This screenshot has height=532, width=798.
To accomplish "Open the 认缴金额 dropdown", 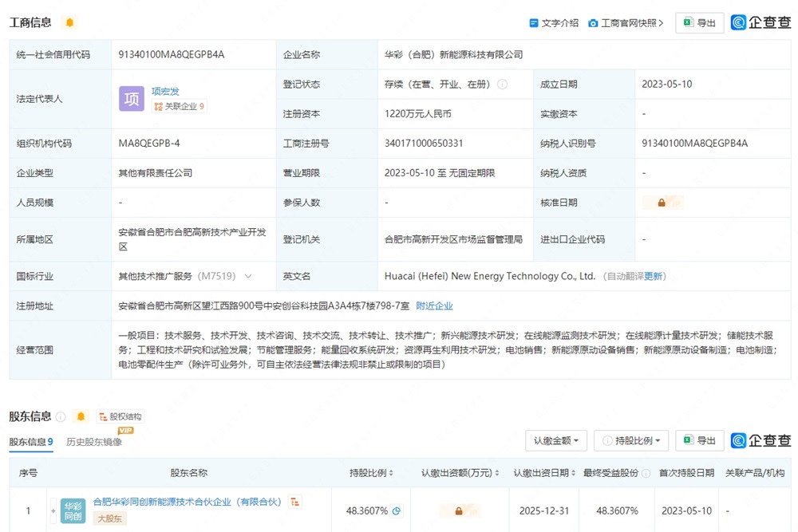I will [x=555, y=440].
